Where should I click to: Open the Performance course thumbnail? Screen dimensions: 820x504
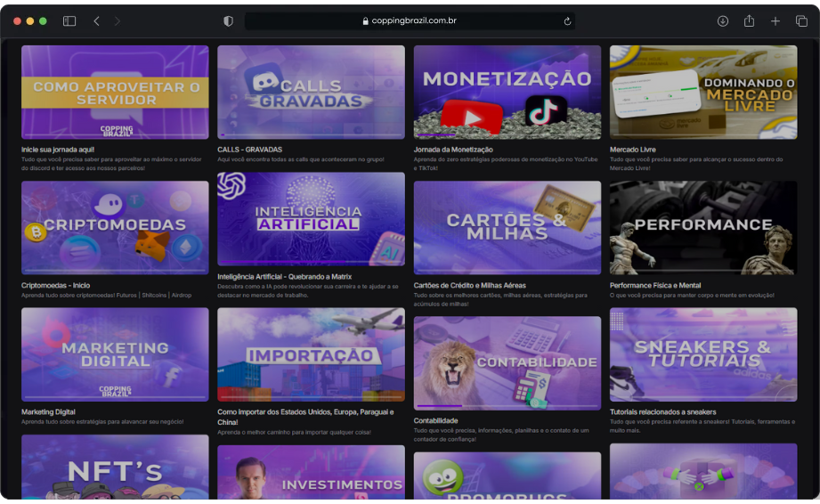(703, 227)
